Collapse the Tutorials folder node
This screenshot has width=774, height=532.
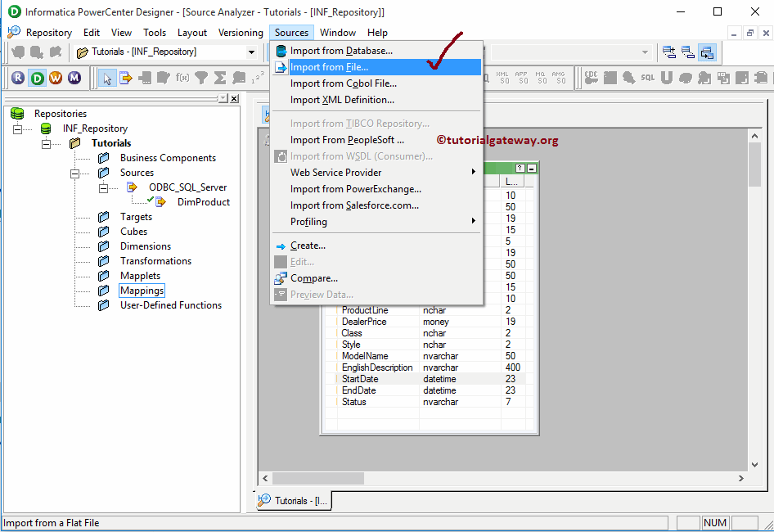[x=47, y=144]
